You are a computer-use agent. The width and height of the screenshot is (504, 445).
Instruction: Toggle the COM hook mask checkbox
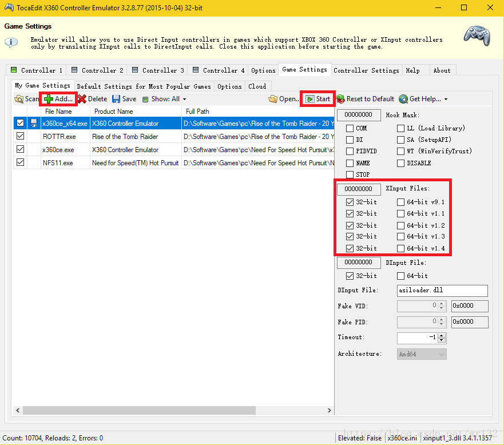(350, 129)
